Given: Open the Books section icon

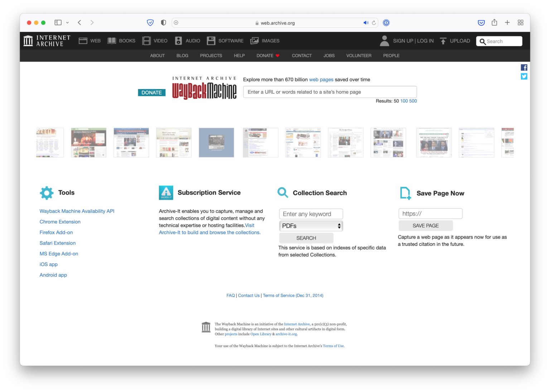Looking at the screenshot, I should tap(112, 41).
